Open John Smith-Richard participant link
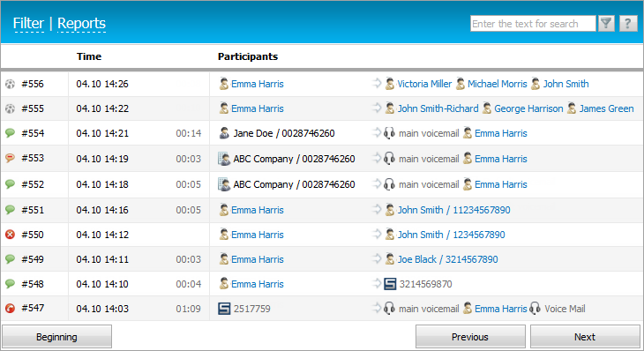 [438, 108]
